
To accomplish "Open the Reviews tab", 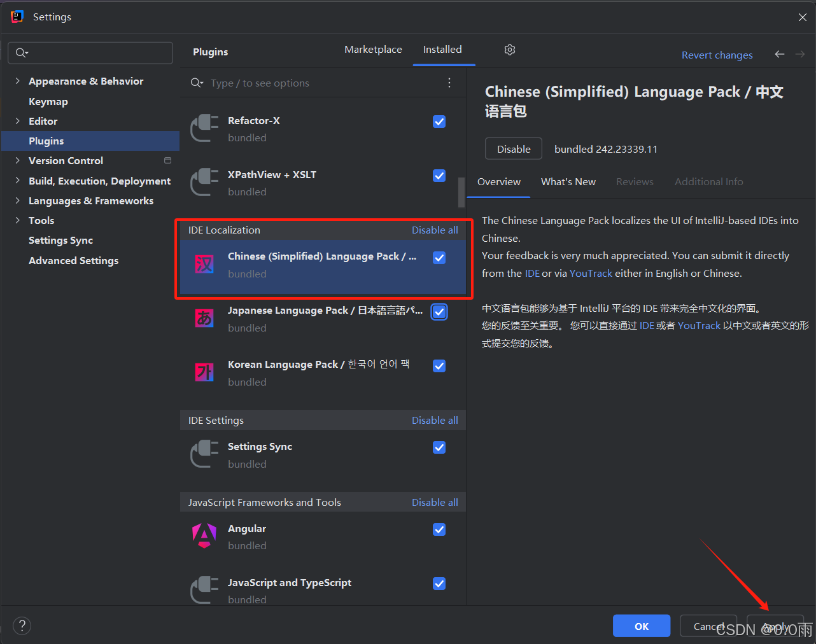I will 635,182.
